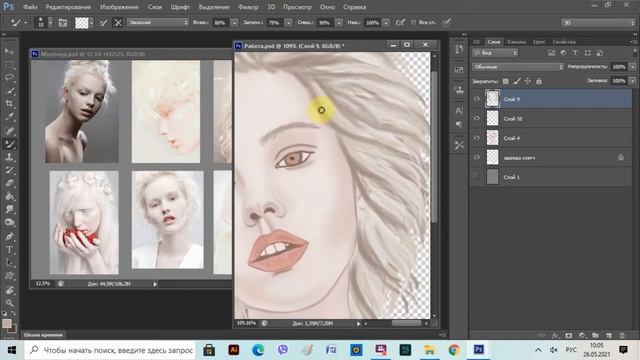640x360 pixels.
Task: Enable airbrush mode in options bar
Action: tap(400, 23)
